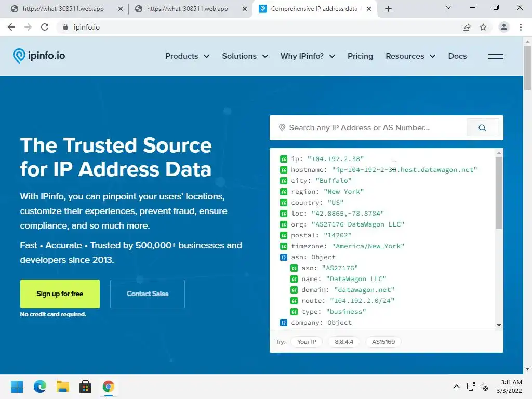Open the Docs page
This screenshot has height=399, width=532.
click(457, 56)
